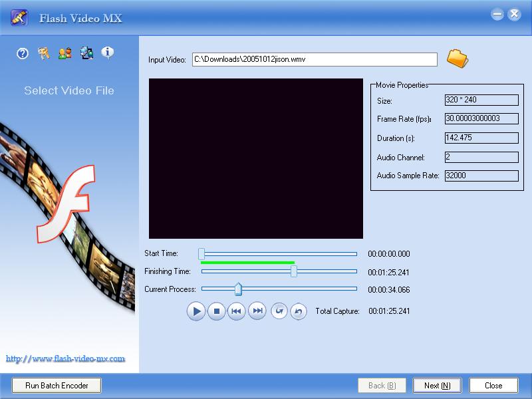Click the Start Time slider handle
This screenshot has width=532, height=399.
[x=201, y=253]
